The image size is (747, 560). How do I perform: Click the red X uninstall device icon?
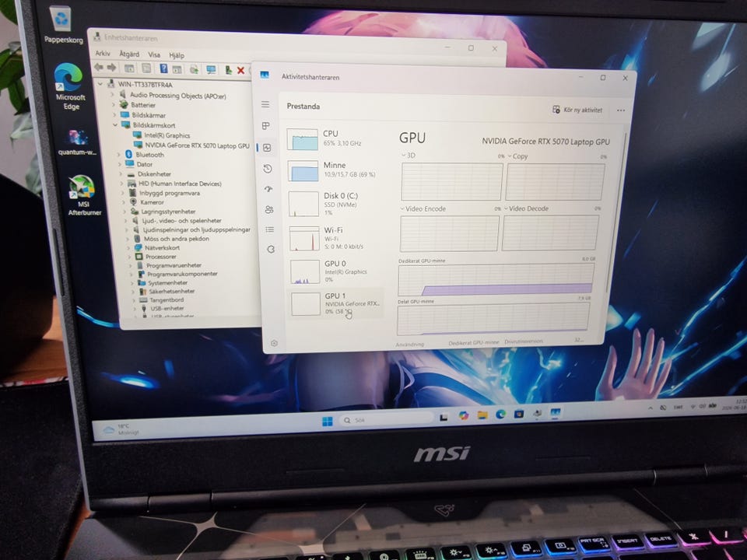(x=240, y=71)
